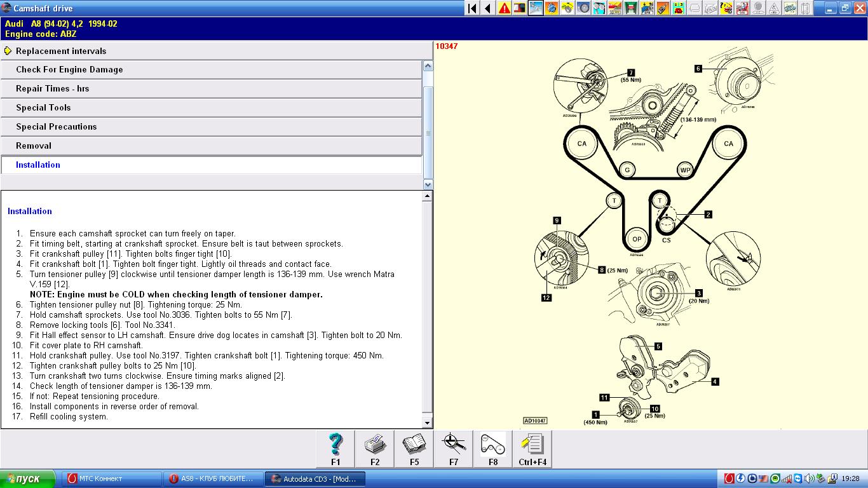Image resolution: width=868 pixels, height=488 pixels.
Task: Open the F5 open-book manual button
Action: [414, 449]
